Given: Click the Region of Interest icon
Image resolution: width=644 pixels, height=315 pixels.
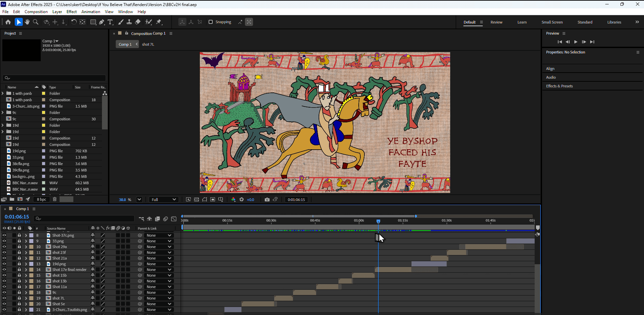Looking at the screenshot, I should click(213, 199).
